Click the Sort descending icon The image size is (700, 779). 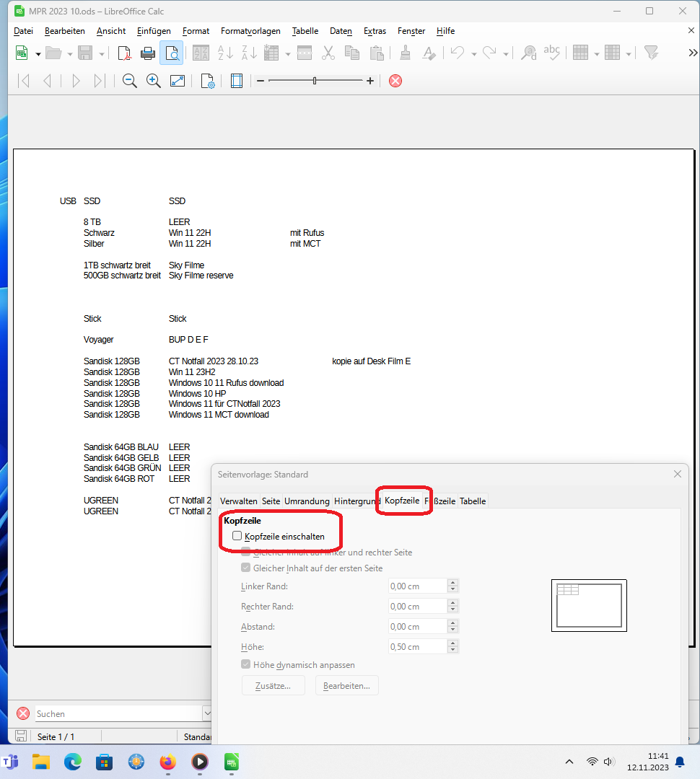click(249, 53)
